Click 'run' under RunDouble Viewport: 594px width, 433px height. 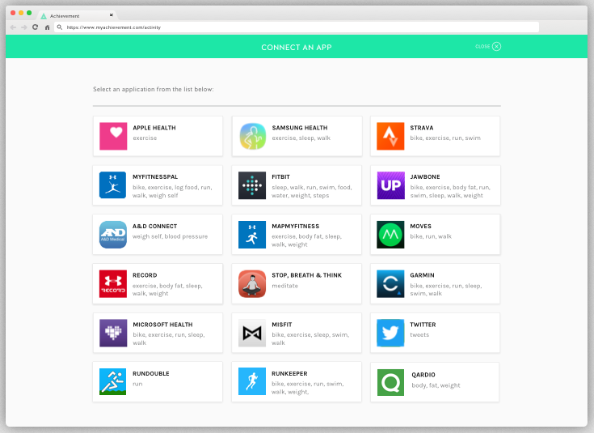point(138,384)
